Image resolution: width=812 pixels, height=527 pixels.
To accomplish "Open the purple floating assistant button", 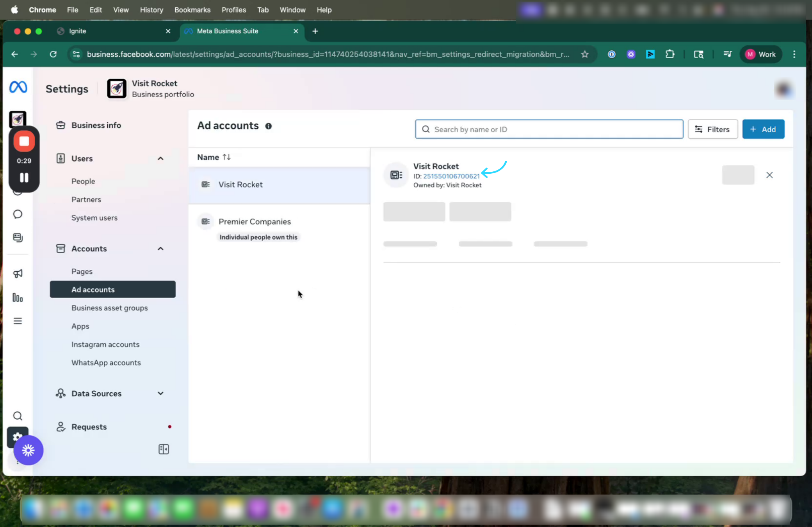I will tap(28, 450).
